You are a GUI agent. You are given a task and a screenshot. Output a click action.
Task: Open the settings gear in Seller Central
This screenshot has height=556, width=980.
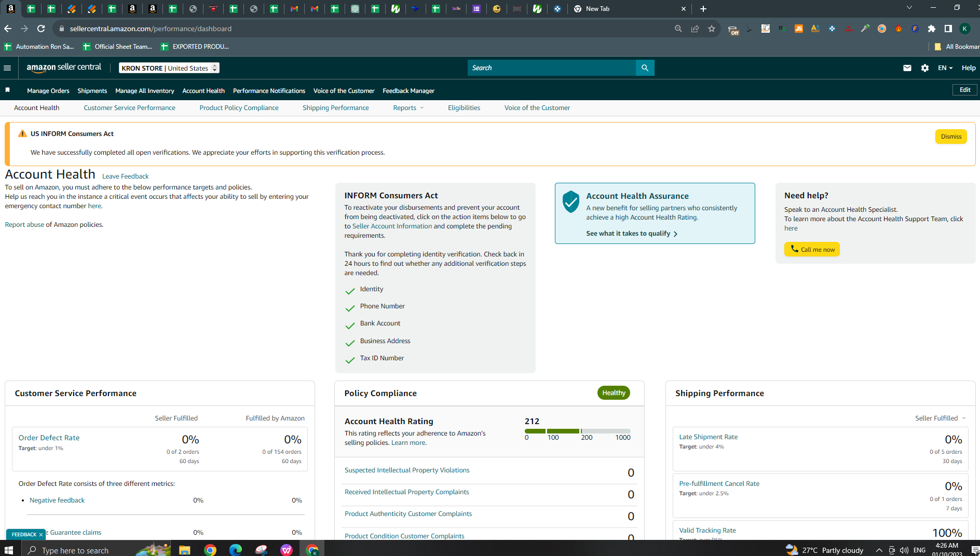(x=924, y=68)
